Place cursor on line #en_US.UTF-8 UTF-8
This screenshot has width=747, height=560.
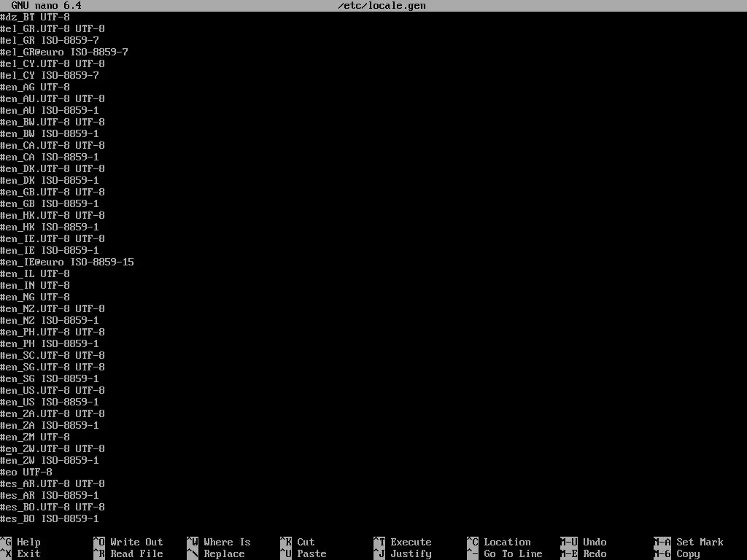pyautogui.click(x=53, y=391)
